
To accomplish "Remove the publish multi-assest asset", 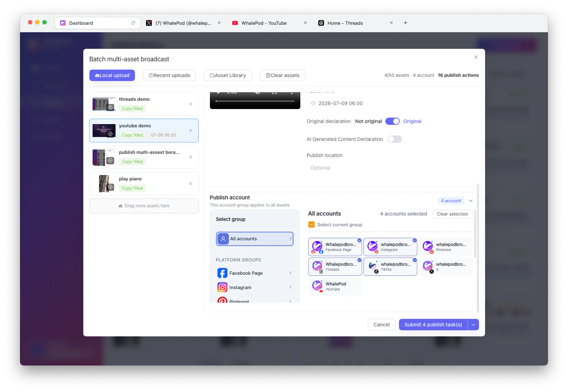I will [191, 157].
